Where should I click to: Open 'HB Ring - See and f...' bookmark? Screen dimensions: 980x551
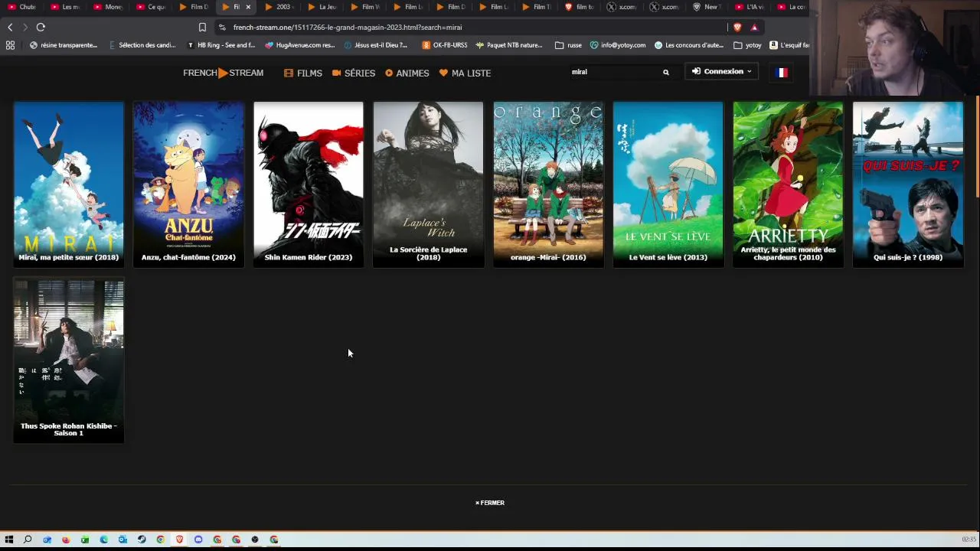(221, 45)
